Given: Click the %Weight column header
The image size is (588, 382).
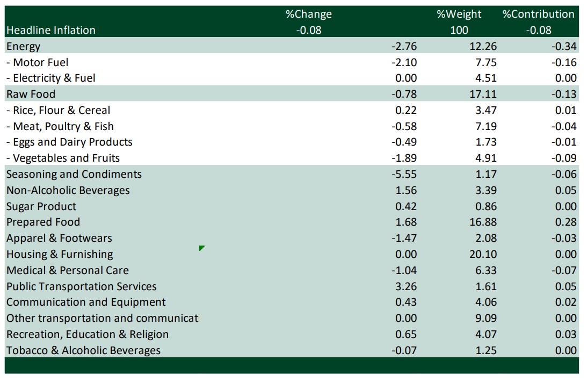Looking at the screenshot, I should coord(459,14).
